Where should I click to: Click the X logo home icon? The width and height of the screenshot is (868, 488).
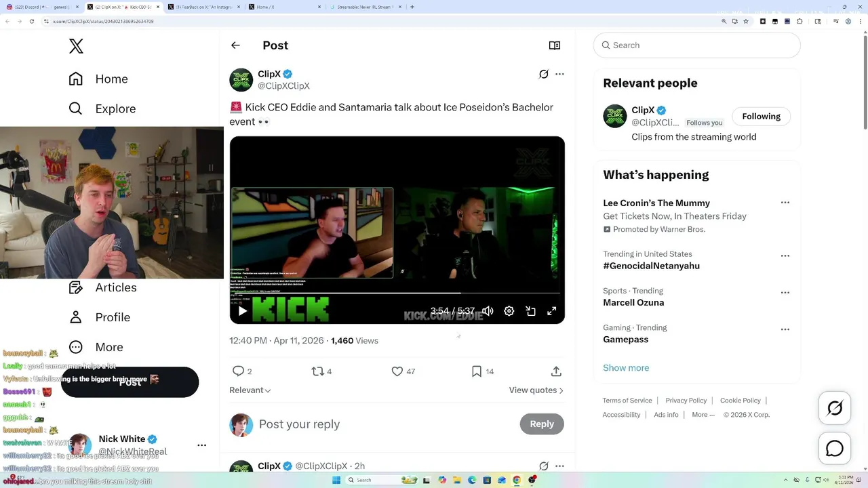pos(76,46)
